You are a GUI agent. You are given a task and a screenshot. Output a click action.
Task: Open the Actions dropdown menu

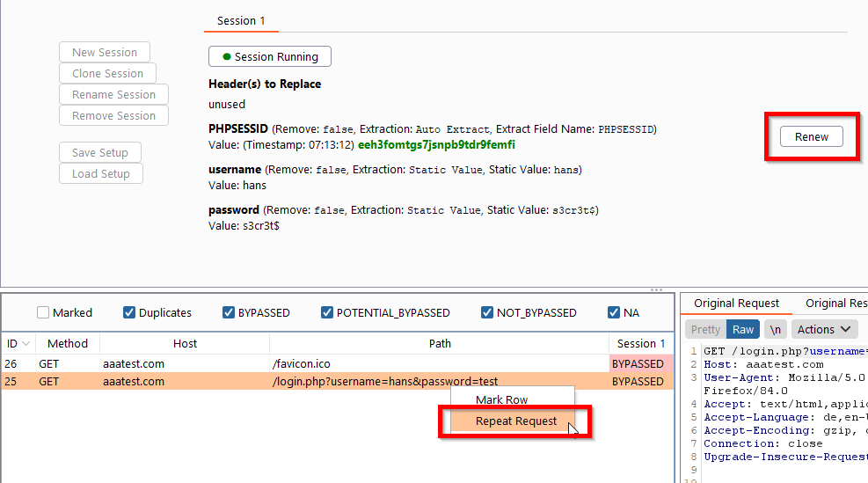(x=824, y=330)
